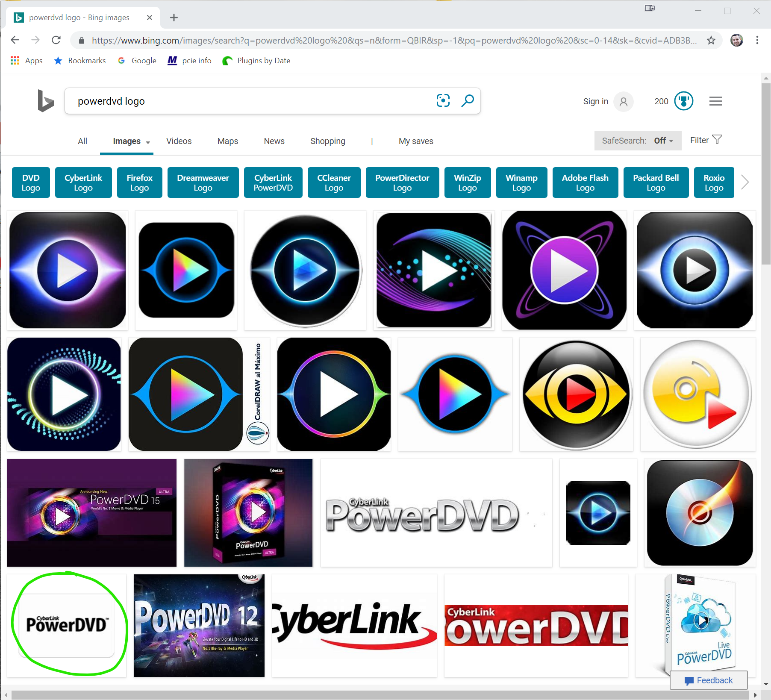
Task: Click the scrollbar down arrow
Action: 765,684
